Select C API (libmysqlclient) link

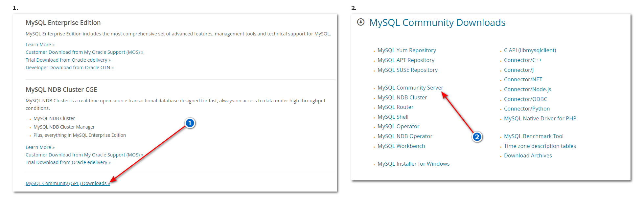[x=530, y=50]
